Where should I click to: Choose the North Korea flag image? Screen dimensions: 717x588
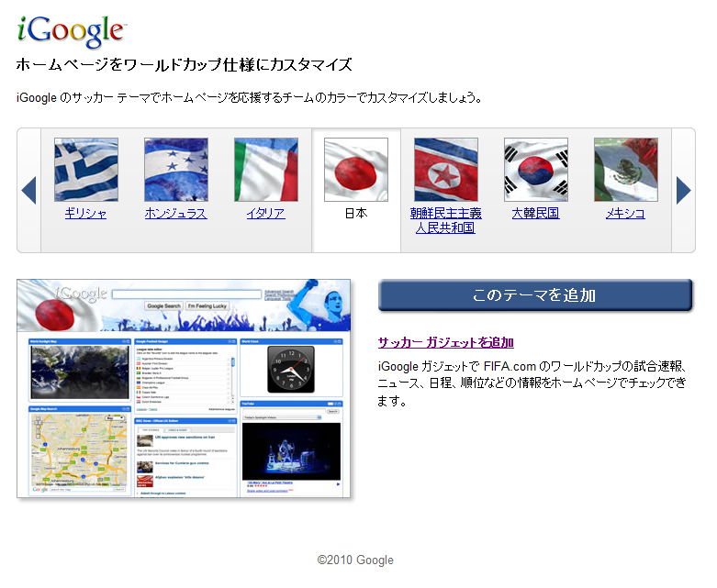click(446, 170)
